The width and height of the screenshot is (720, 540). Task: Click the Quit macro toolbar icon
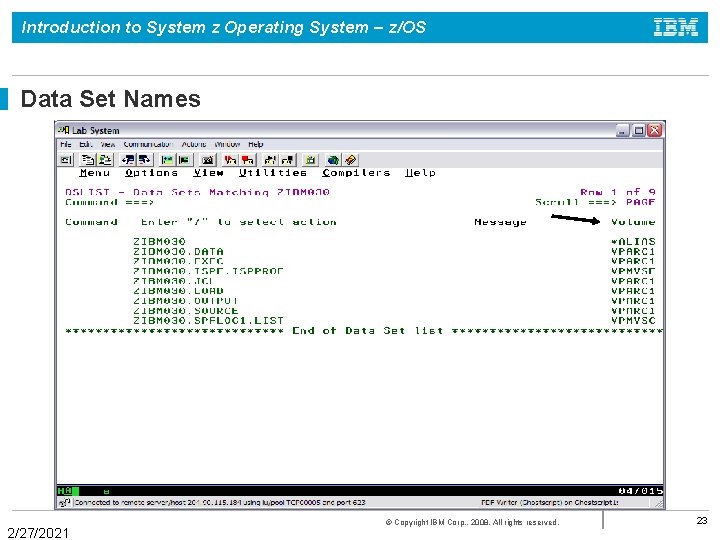coord(287,160)
